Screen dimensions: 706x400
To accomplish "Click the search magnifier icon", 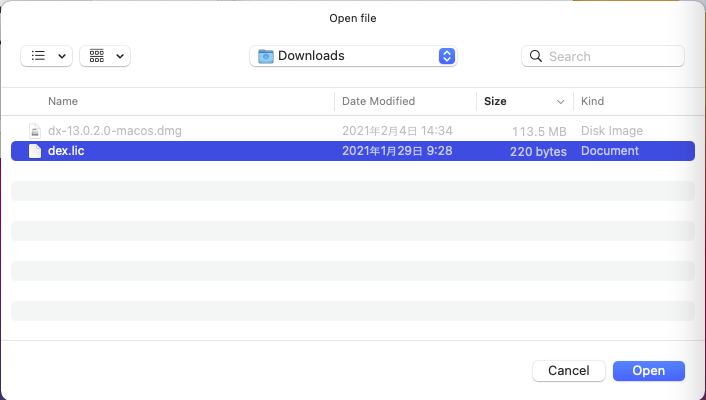I will [536, 56].
